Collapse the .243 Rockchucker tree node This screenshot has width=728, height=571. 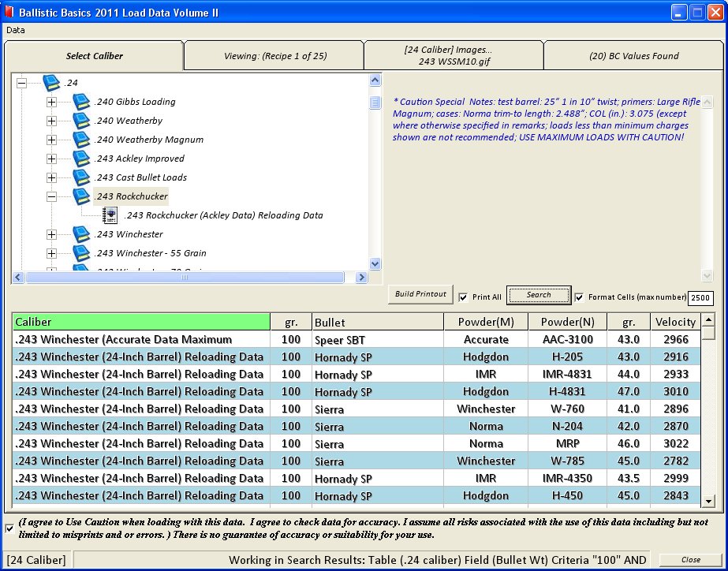click(x=51, y=196)
